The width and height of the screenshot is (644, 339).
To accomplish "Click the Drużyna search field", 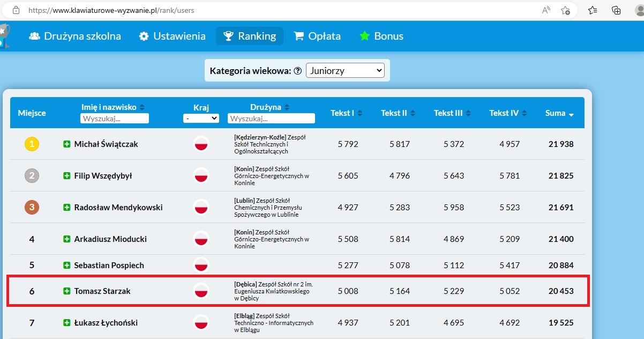I will (271, 119).
